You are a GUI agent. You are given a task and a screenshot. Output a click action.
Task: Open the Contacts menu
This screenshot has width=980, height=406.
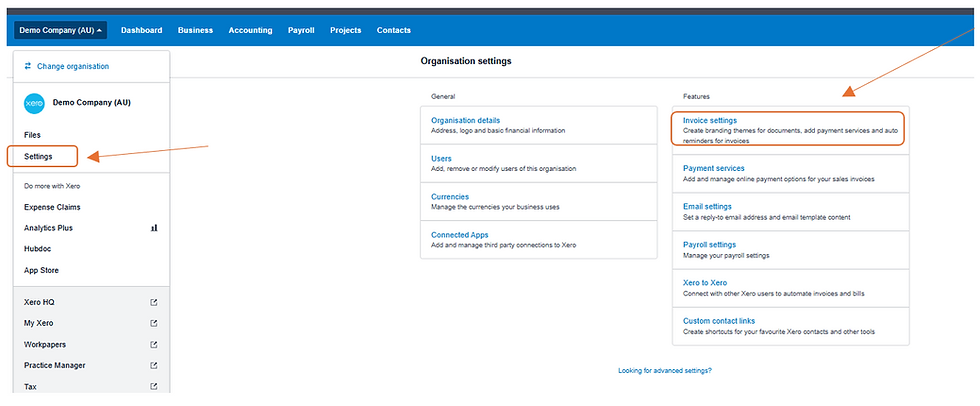pyautogui.click(x=394, y=30)
